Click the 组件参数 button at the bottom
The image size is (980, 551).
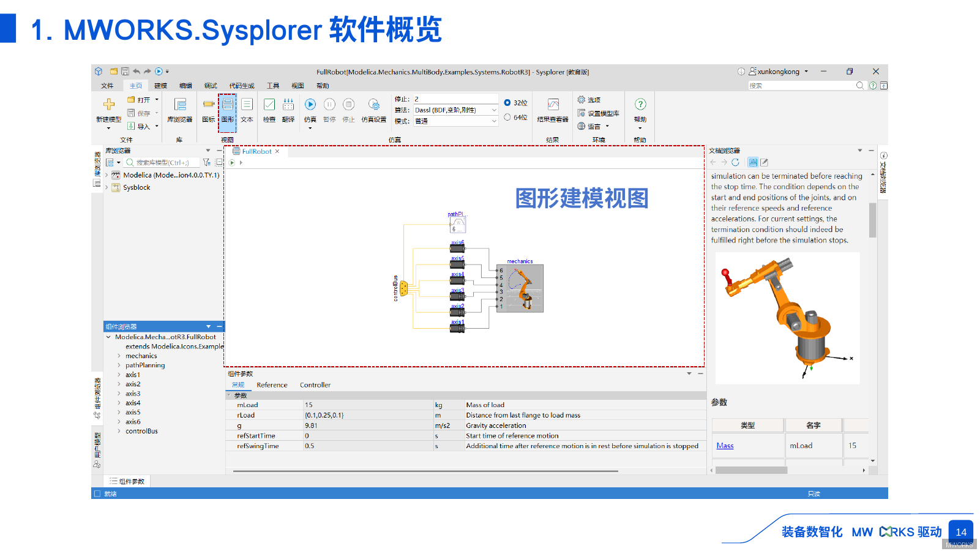tap(126, 481)
